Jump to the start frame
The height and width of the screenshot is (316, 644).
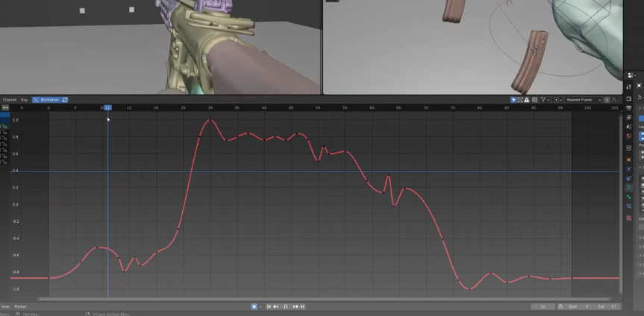269,306
